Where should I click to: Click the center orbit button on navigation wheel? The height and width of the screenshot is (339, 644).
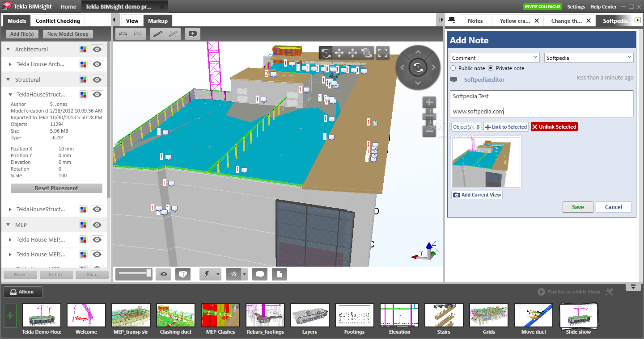click(418, 67)
